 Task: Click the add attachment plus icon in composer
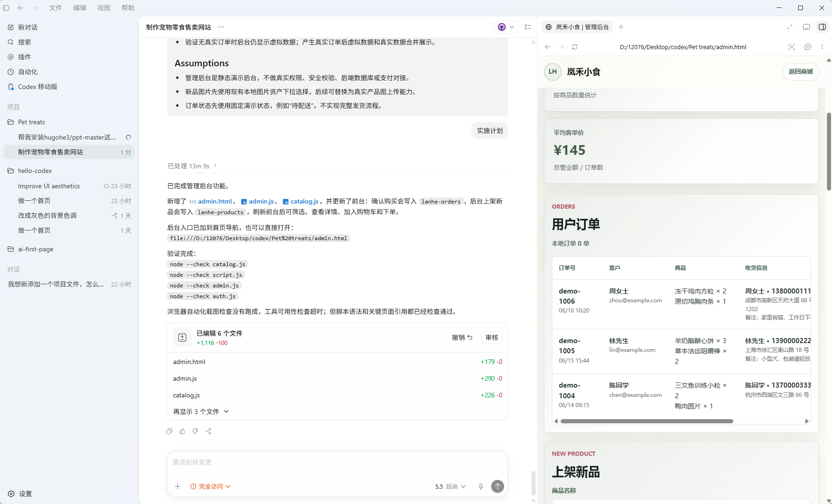click(x=178, y=486)
